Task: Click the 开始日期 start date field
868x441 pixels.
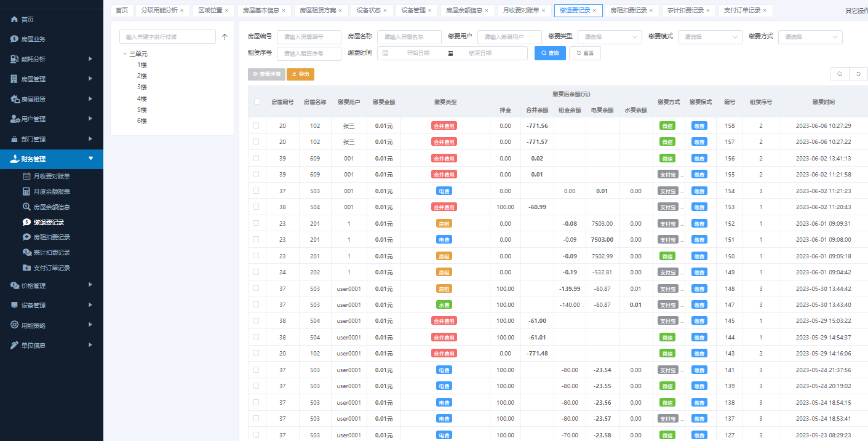Action: click(x=418, y=54)
